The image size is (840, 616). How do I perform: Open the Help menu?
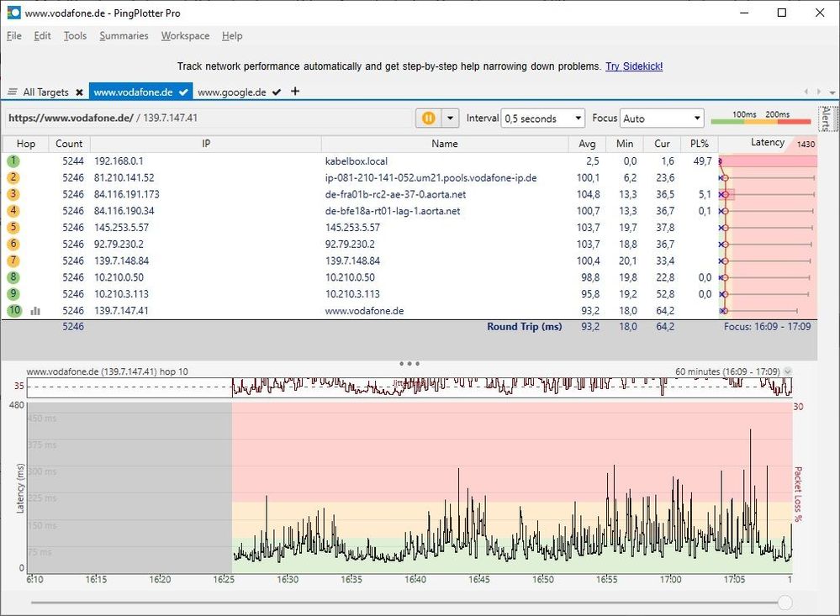pyautogui.click(x=232, y=36)
